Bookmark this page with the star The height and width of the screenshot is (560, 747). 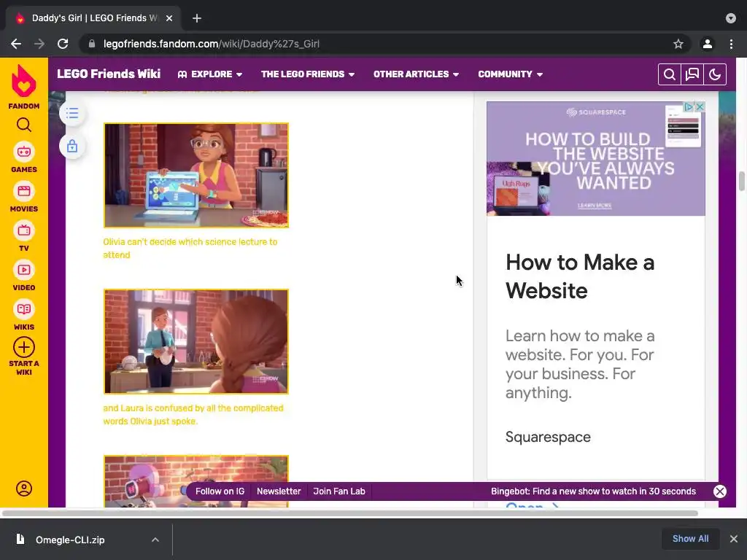tap(678, 44)
